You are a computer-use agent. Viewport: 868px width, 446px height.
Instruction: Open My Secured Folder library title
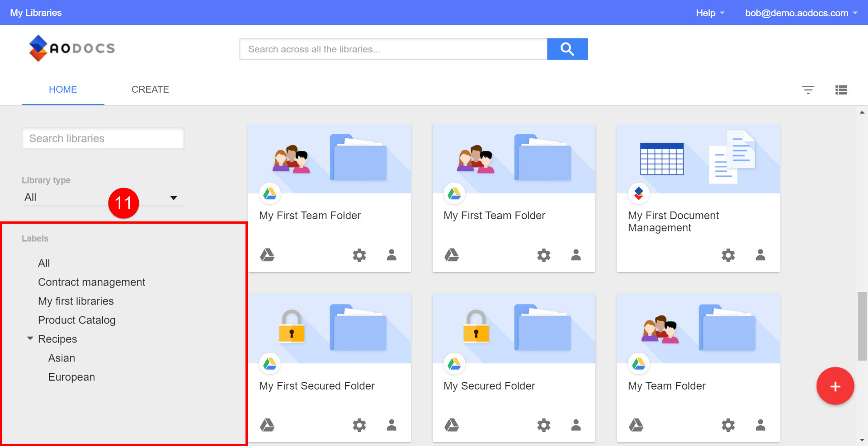[489, 386]
